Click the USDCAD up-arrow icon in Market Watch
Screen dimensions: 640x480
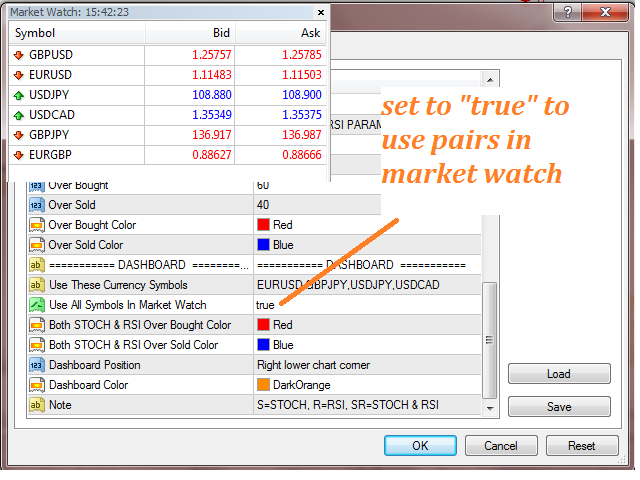pos(18,115)
